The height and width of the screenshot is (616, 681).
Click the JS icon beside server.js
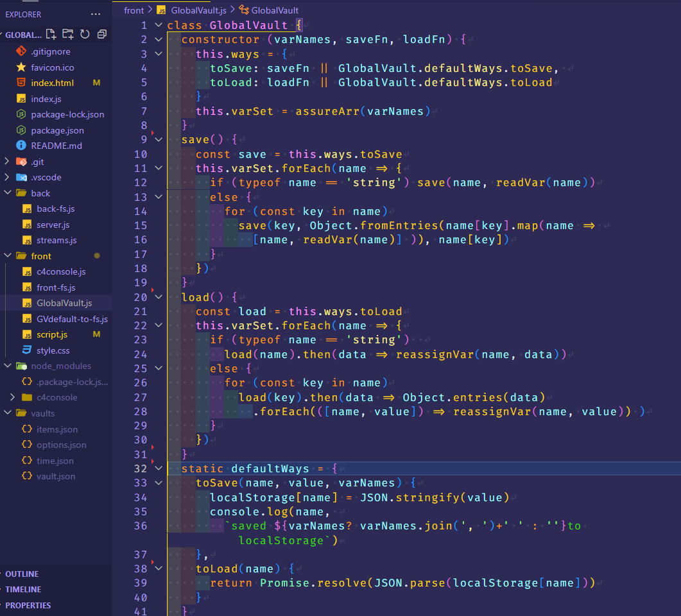[27, 225]
